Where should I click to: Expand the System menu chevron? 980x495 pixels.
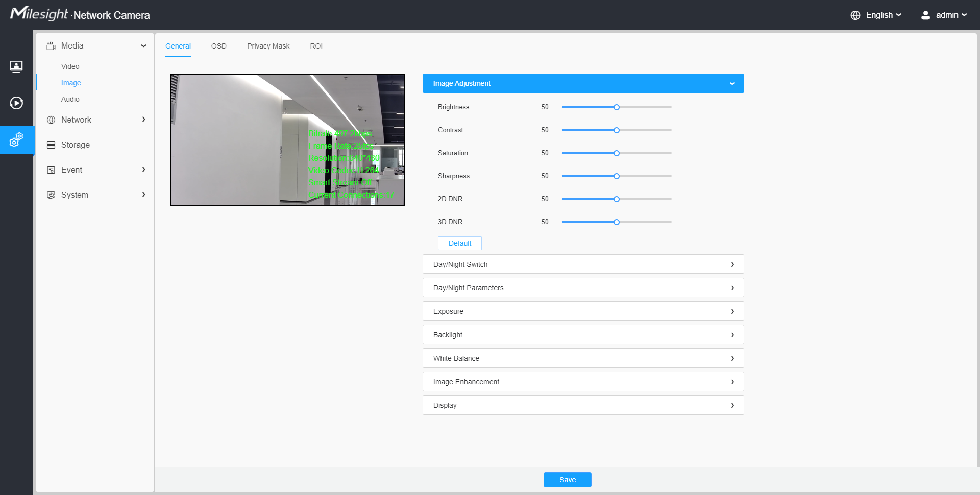point(143,195)
